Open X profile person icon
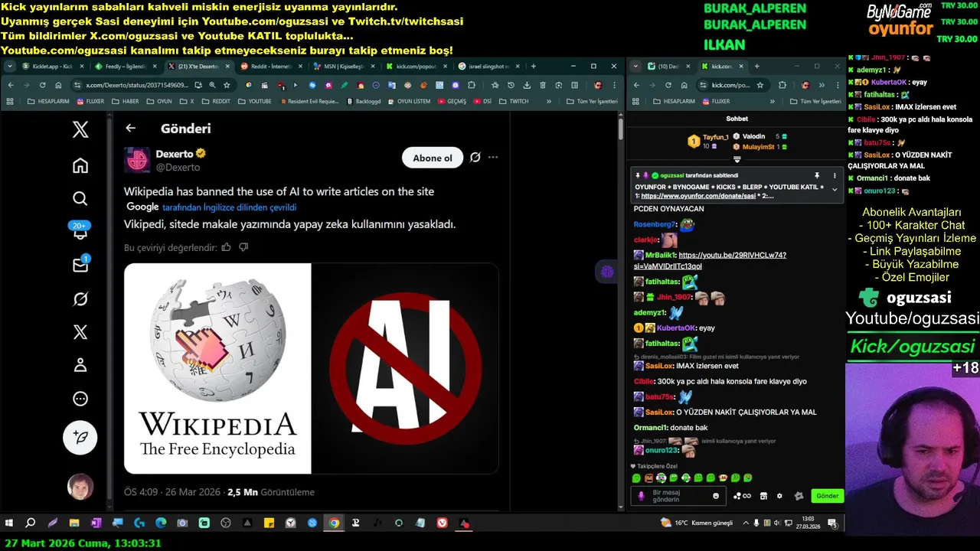 [80, 365]
